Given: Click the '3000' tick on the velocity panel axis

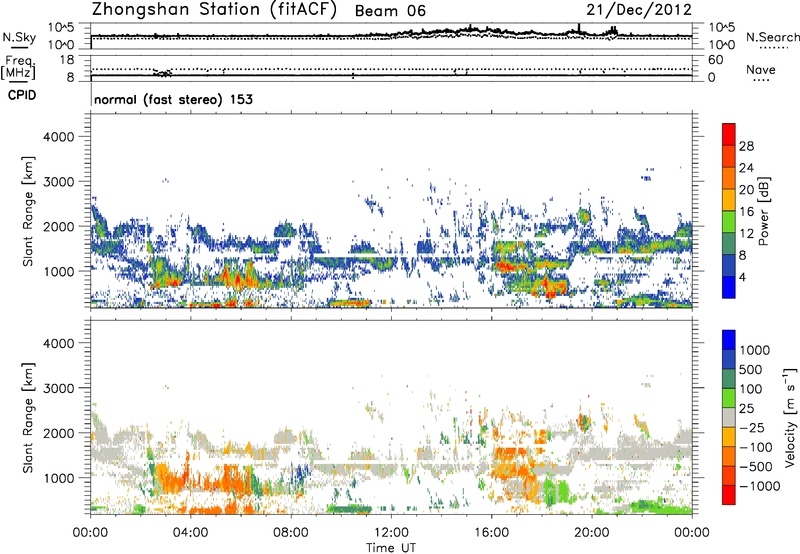Looking at the screenshot, I should click(x=59, y=388).
